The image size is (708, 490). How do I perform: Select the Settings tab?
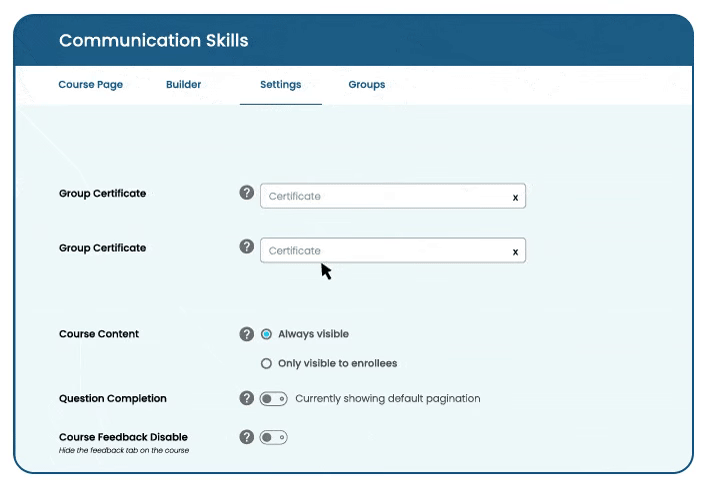[280, 85]
